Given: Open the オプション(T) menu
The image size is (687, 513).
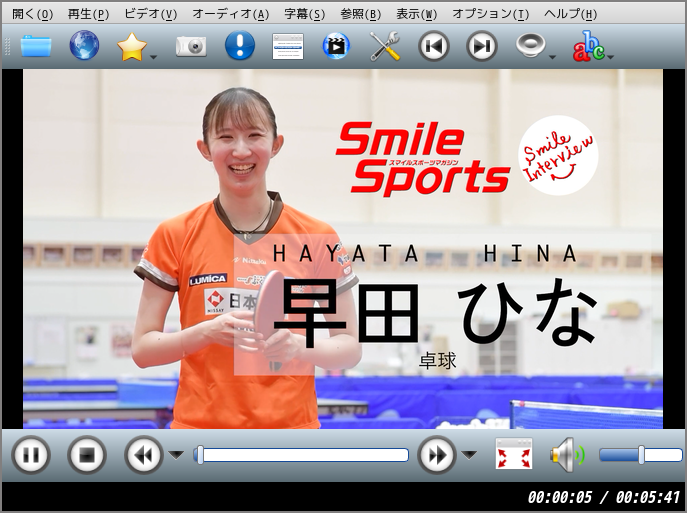Looking at the screenshot, I should click(490, 14).
